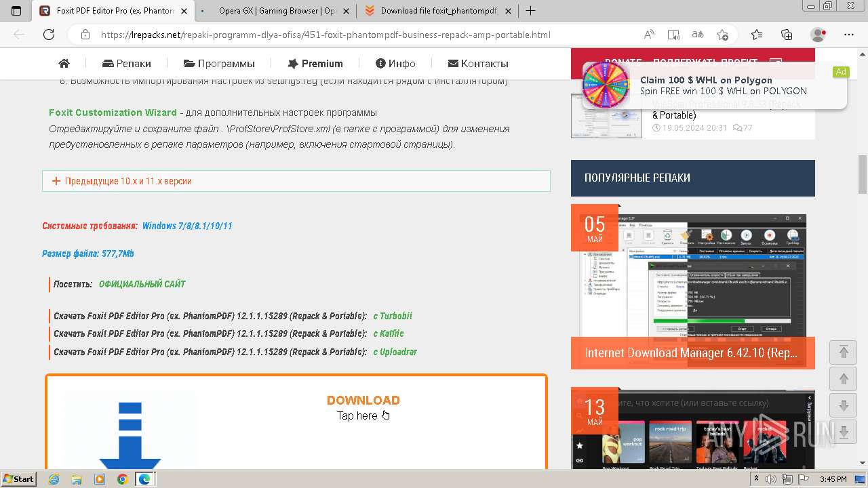Click Размер файла: 577,7Mb text
The height and width of the screenshot is (488, 868).
click(88, 253)
